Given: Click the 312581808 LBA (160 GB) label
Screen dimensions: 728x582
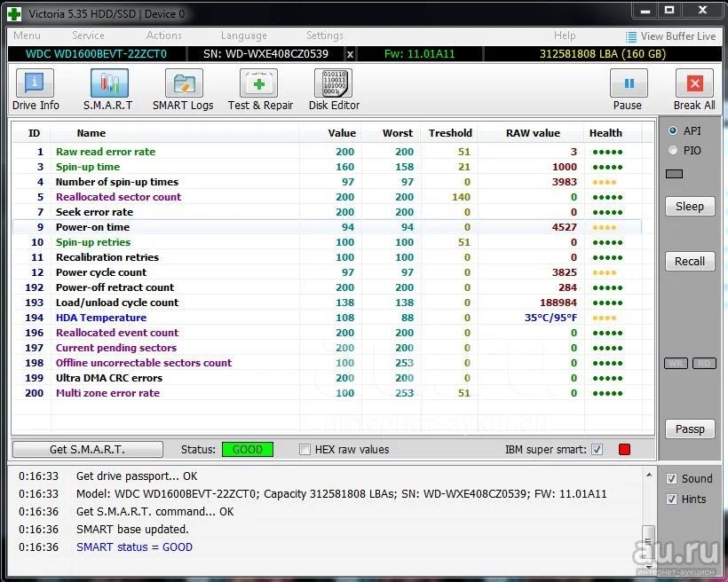Looking at the screenshot, I should [x=603, y=54].
